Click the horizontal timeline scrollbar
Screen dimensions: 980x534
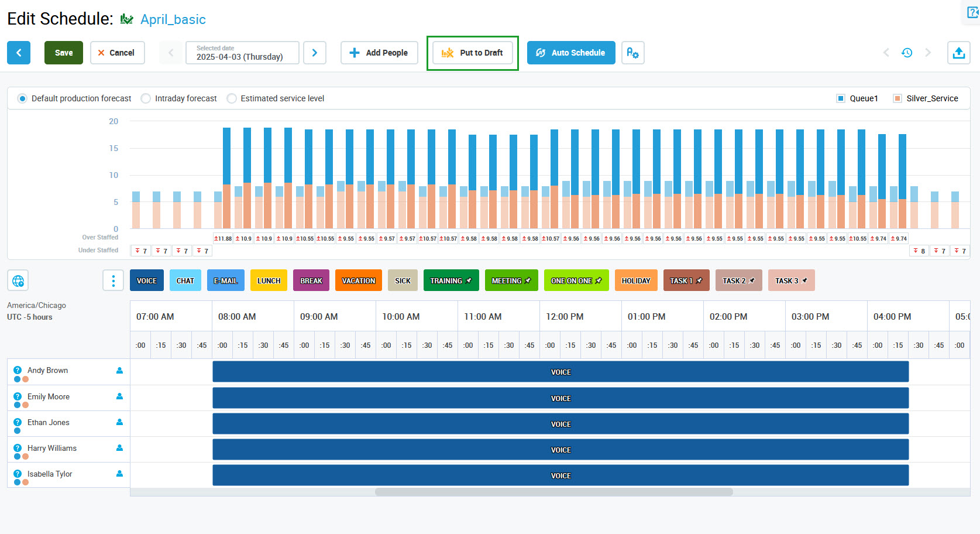pyautogui.click(x=553, y=492)
